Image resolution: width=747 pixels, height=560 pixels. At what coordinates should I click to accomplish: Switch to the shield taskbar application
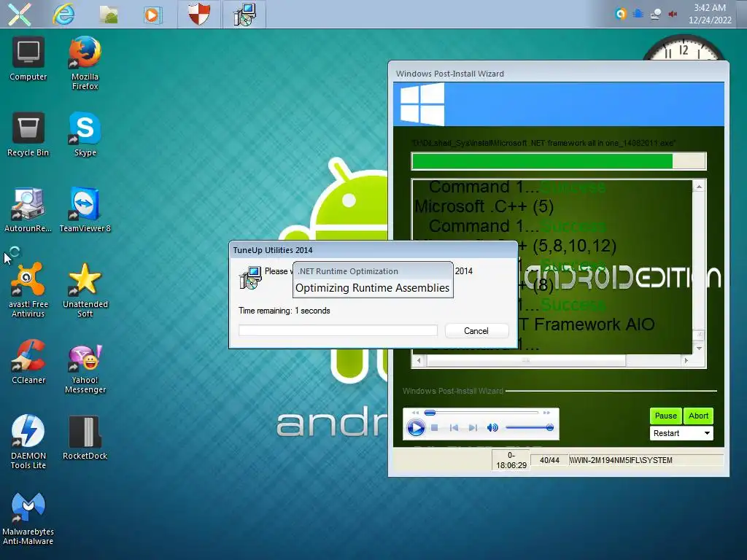pyautogui.click(x=198, y=14)
